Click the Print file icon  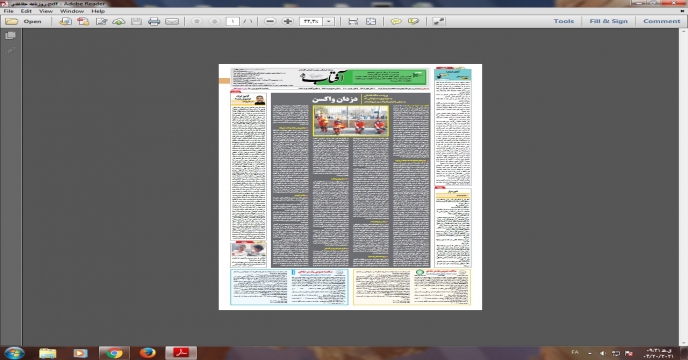click(x=154, y=21)
